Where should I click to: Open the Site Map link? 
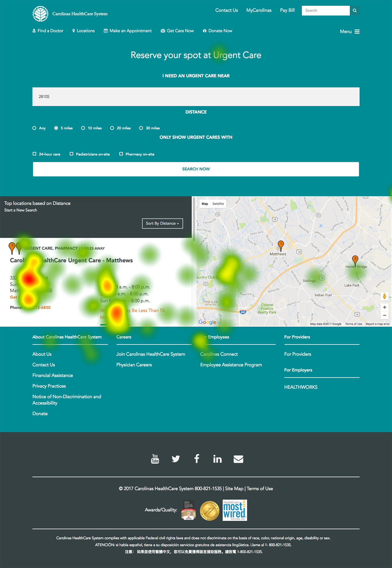coord(234,489)
